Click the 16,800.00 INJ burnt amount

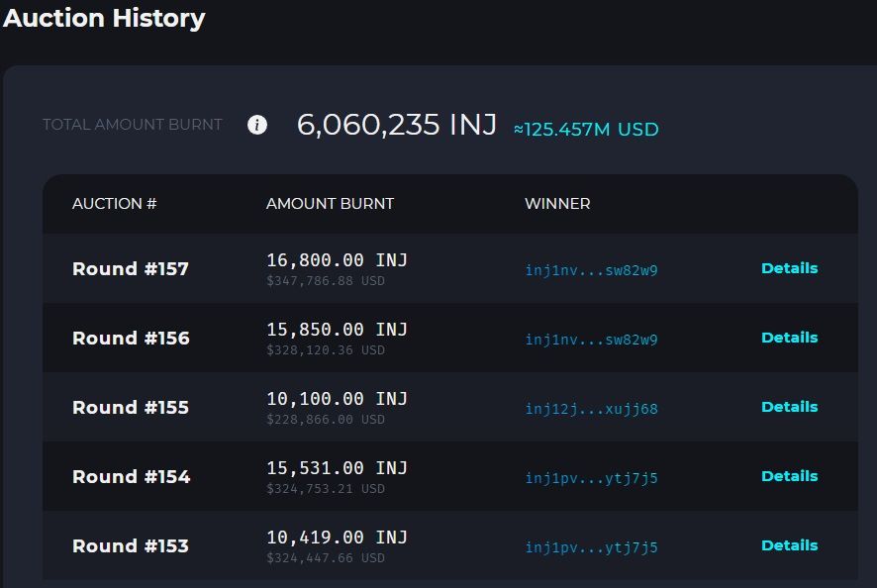337,260
